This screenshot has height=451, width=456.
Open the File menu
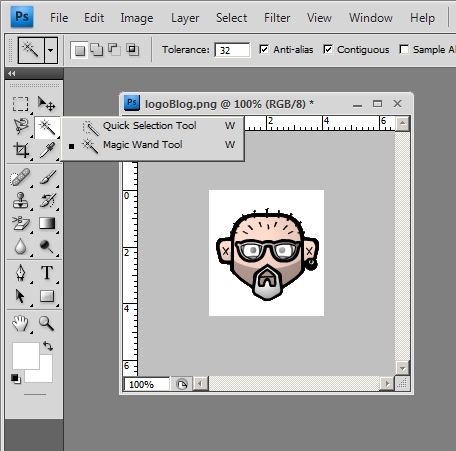click(x=59, y=18)
